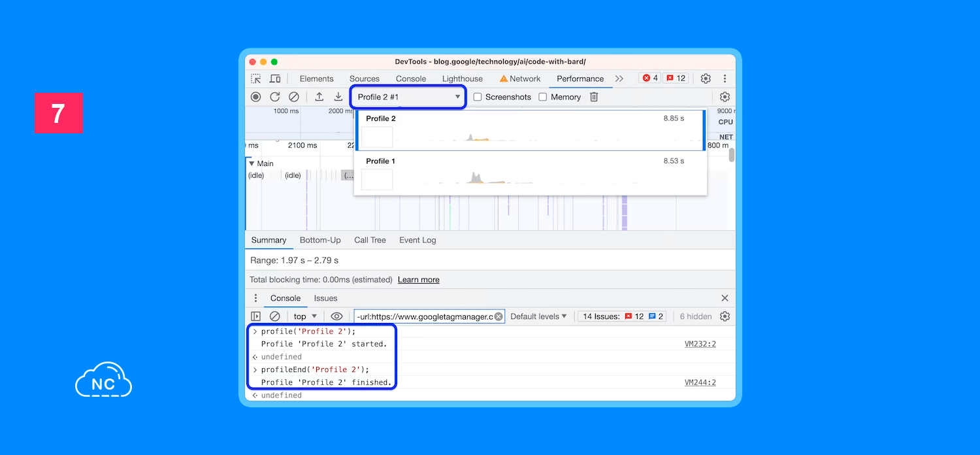The width and height of the screenshot is (980, 455).
Task: Close the console drawer
Action: click(x=725, y=298)
